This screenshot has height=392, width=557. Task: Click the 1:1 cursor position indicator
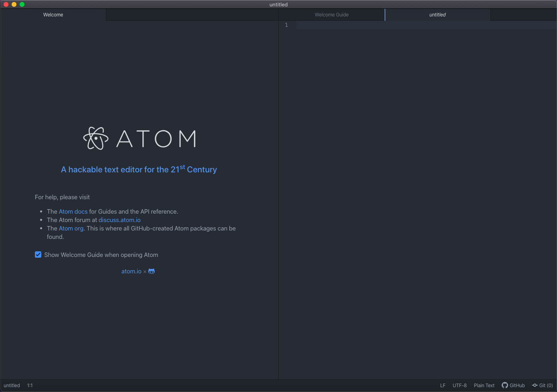[30, 385]
